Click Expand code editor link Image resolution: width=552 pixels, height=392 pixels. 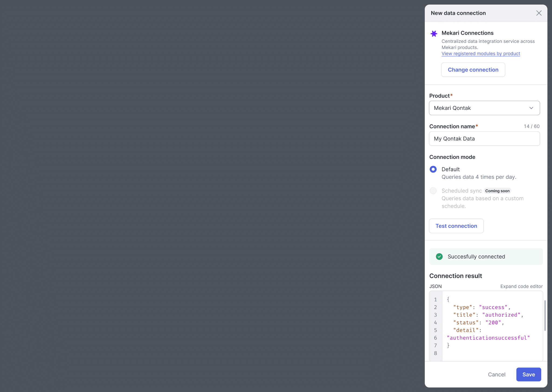click(x=521, y=286)
